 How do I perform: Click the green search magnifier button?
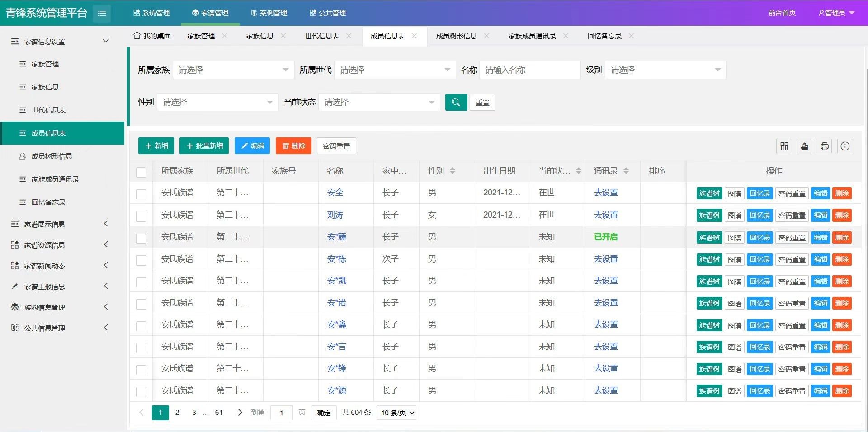(x=456, y=102)
